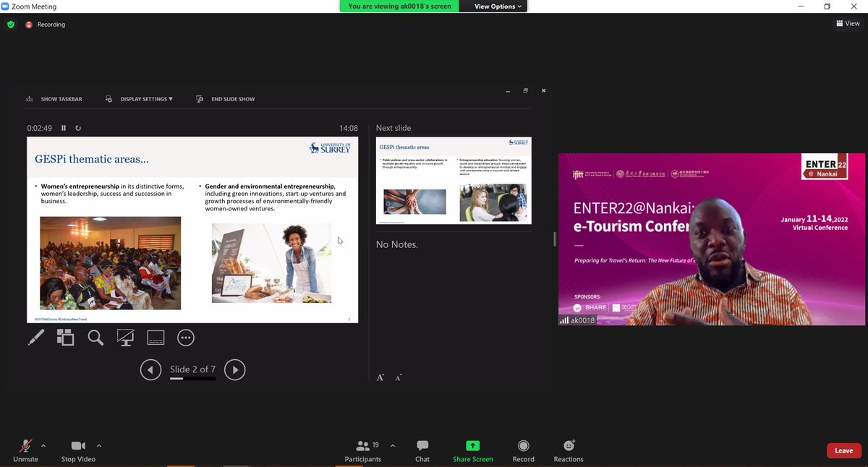Click the ENTER22 Nankai logo in video

(x=825, y=166)
